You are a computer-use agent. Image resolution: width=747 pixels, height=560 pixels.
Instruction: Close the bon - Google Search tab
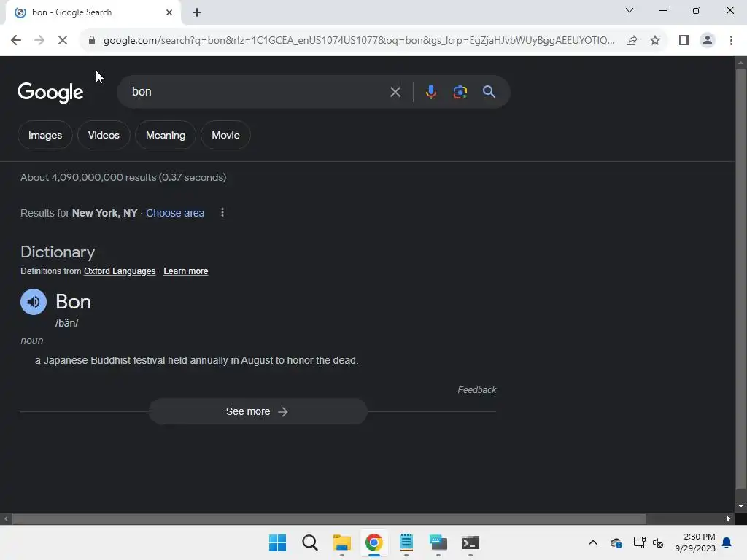[x=169, y=12]
